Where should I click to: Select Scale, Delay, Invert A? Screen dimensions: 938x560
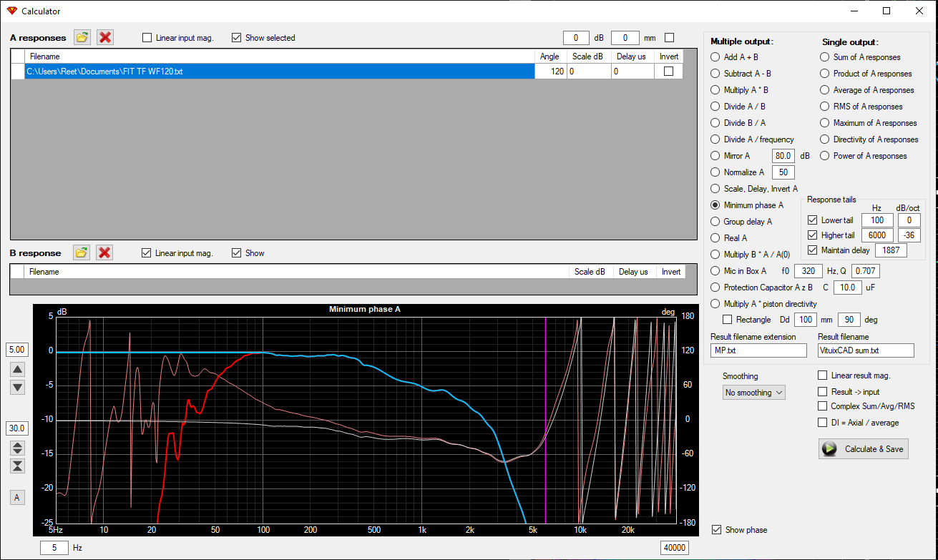tap(715, 189)
